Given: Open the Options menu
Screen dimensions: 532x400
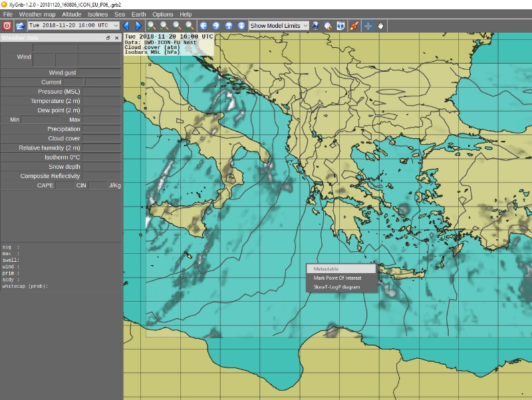Looking at the screenshot, I should 162,14.
